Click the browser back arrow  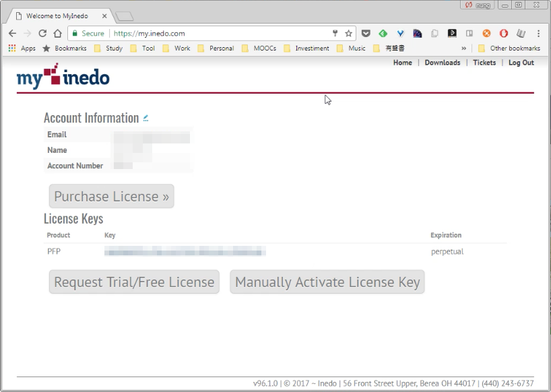[x=12, y=34]
